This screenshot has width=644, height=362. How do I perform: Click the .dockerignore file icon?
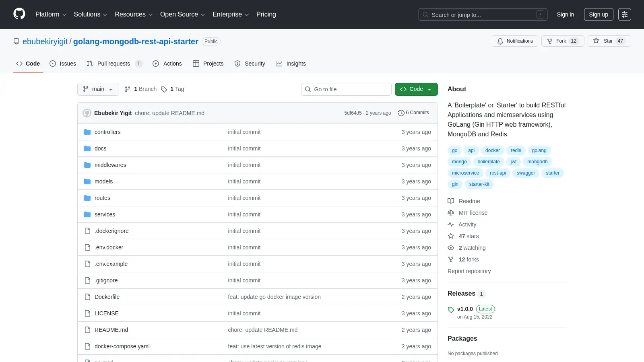tap(87, 231)
